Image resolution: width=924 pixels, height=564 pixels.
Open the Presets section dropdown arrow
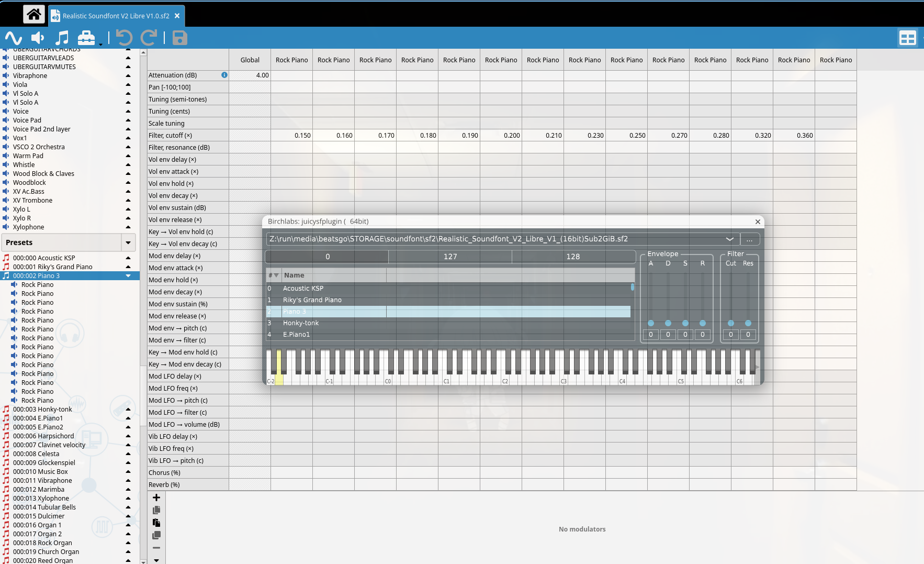click(128, 242)
